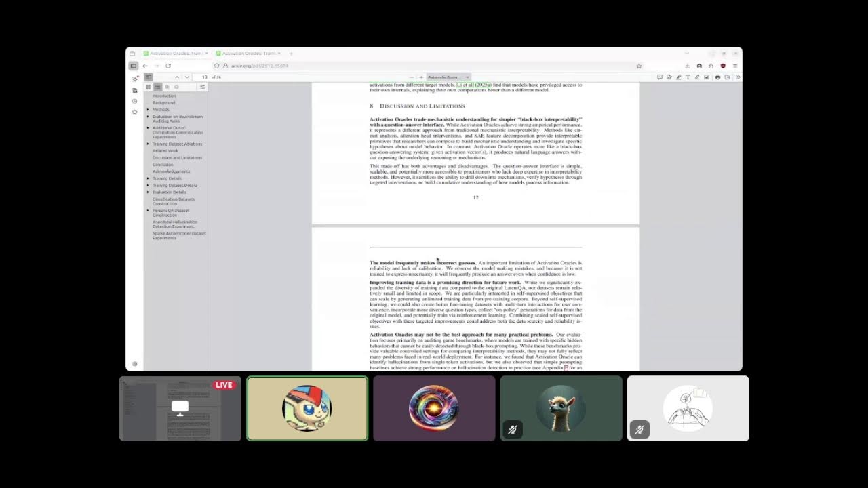Click the page number field showing 13

pyautogui.click(x=202, y=77)
